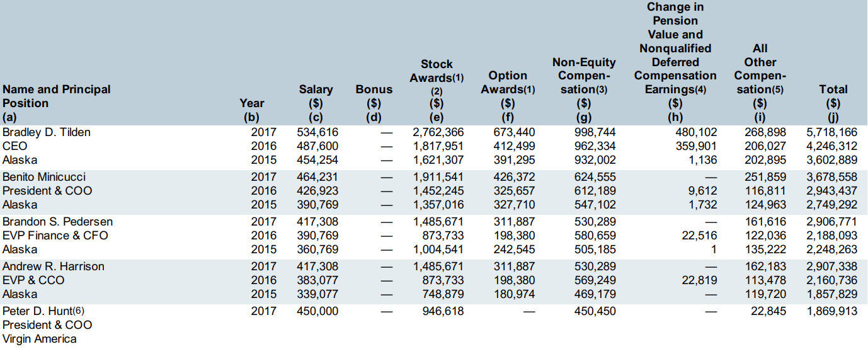The width and height of the screenshot is (868, 349).
Task: Select Tilden's 2017 total of 5,718,166
Action: (x=831, y=132)
